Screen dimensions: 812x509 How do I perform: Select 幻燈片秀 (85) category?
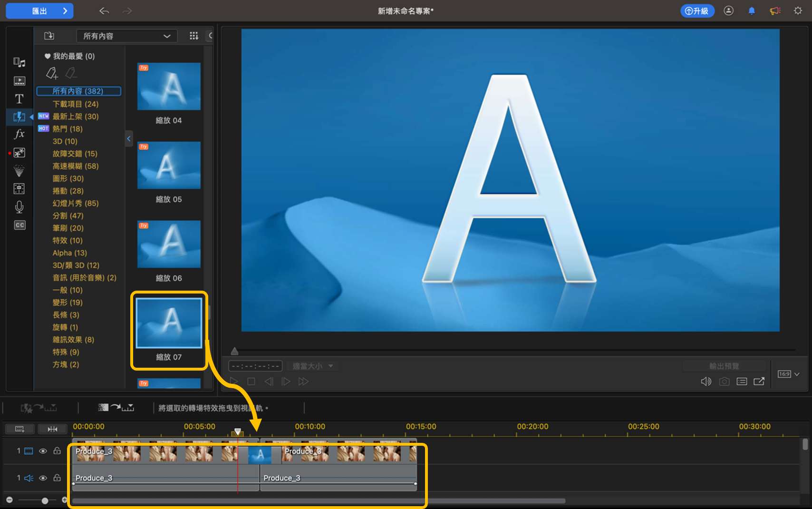[x=76, y=203]
